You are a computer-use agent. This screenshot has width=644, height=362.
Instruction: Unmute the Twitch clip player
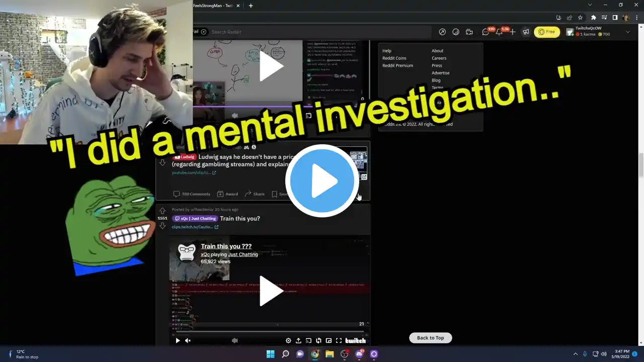(x=188, y=340)
